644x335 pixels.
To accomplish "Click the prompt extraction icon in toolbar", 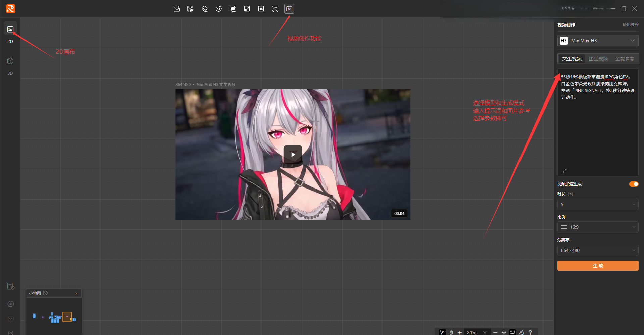I will click(x=275, y=9).
